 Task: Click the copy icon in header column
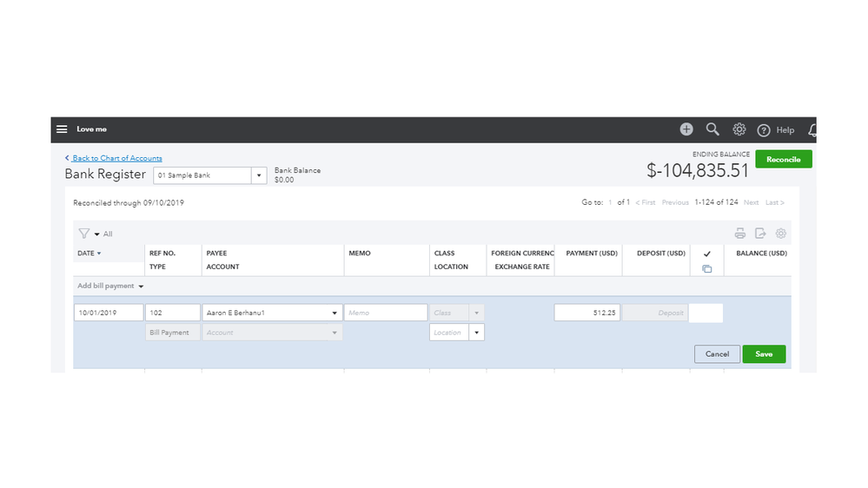click(706, 269)
